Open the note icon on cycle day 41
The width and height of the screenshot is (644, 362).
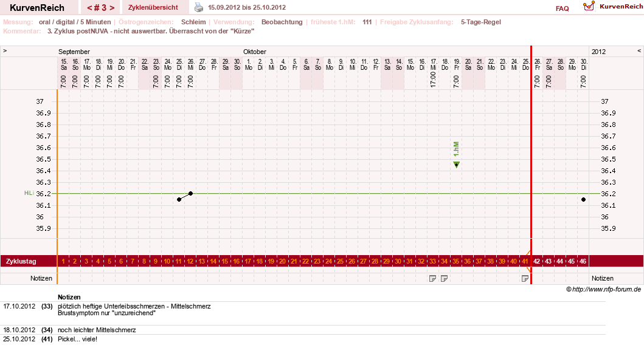pos(525,279)
